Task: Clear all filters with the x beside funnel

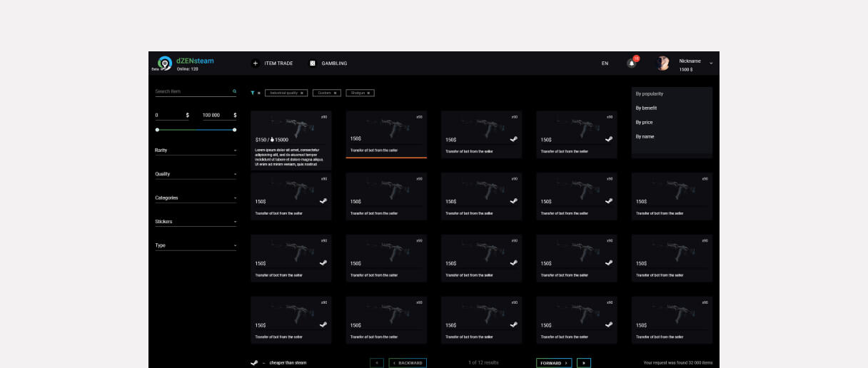Action: [259, 93]
